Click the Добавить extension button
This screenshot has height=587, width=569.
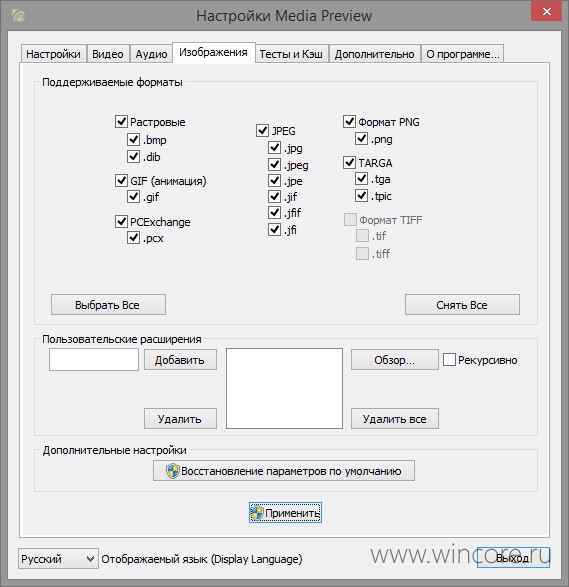click(x=180, y=360)
